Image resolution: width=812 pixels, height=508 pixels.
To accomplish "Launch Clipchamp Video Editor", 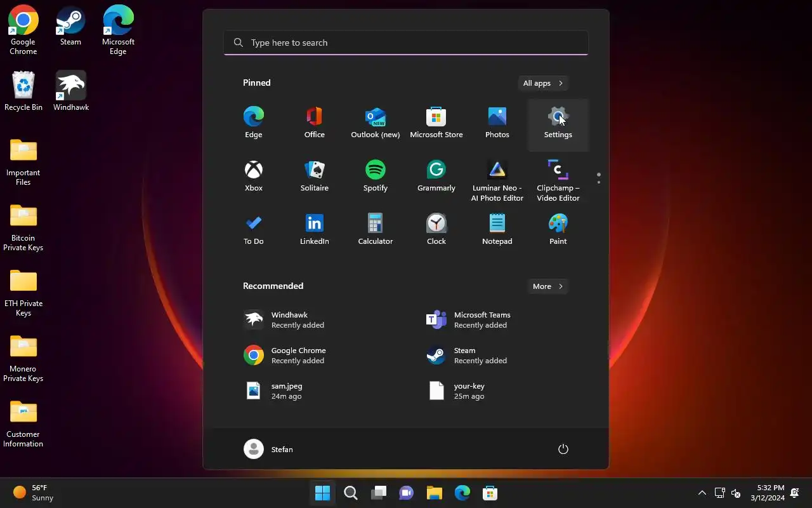I will tap(558, 180).
